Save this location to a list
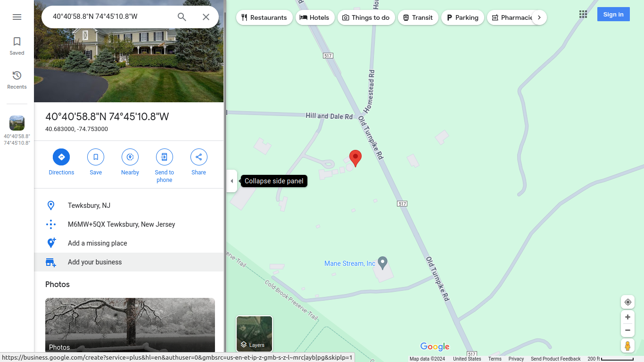This screenshot has width=644, height=362. 96,162
